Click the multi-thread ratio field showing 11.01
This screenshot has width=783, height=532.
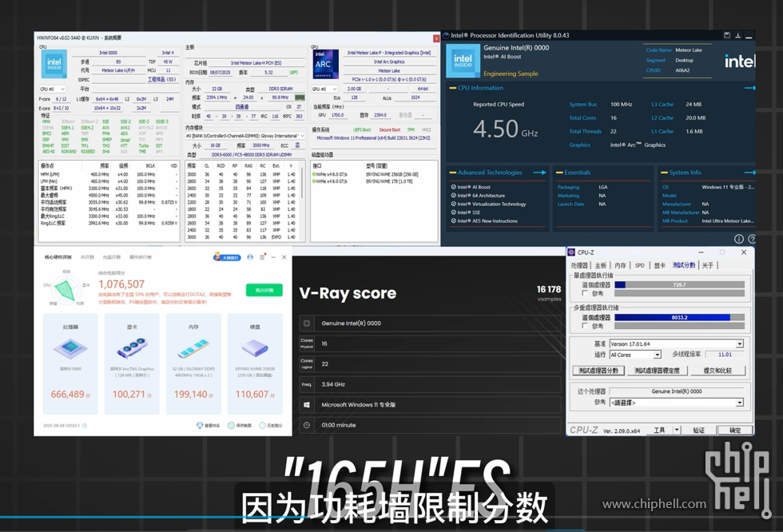[725, 355]
